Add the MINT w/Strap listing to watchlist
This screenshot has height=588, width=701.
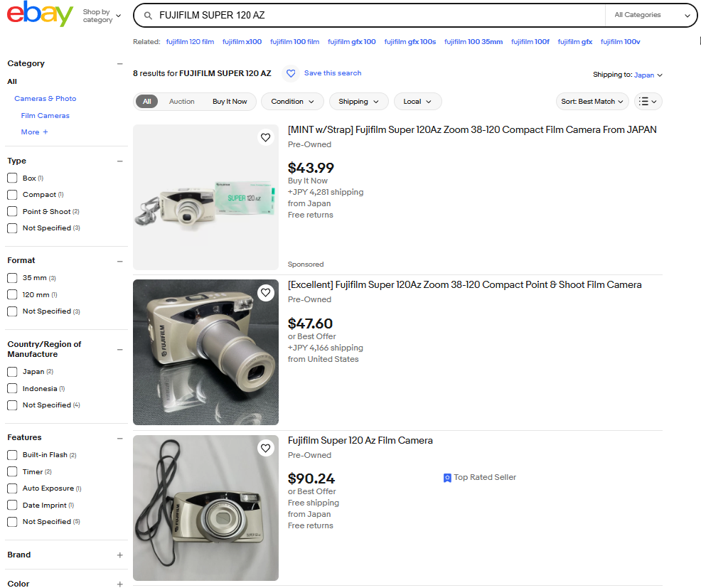click(x=266, y=138)
